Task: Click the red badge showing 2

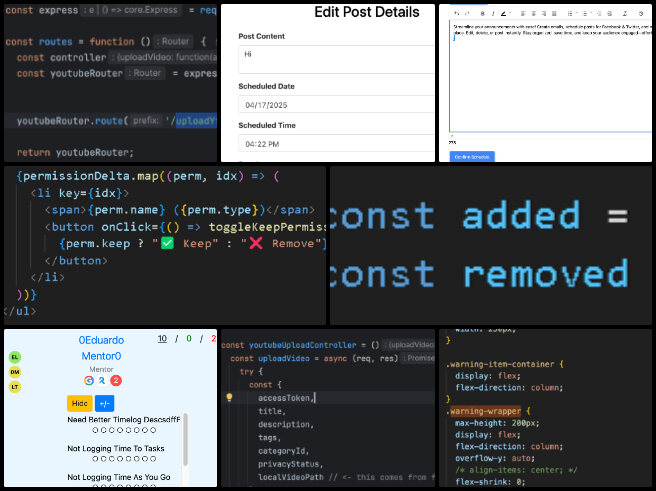Action: point(116,381)
